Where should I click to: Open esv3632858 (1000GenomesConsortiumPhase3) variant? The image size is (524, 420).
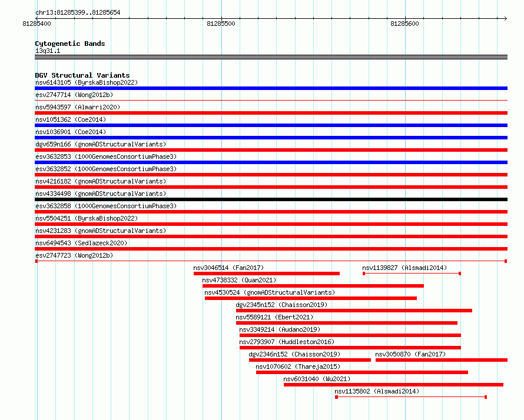[x=106, y=206]
